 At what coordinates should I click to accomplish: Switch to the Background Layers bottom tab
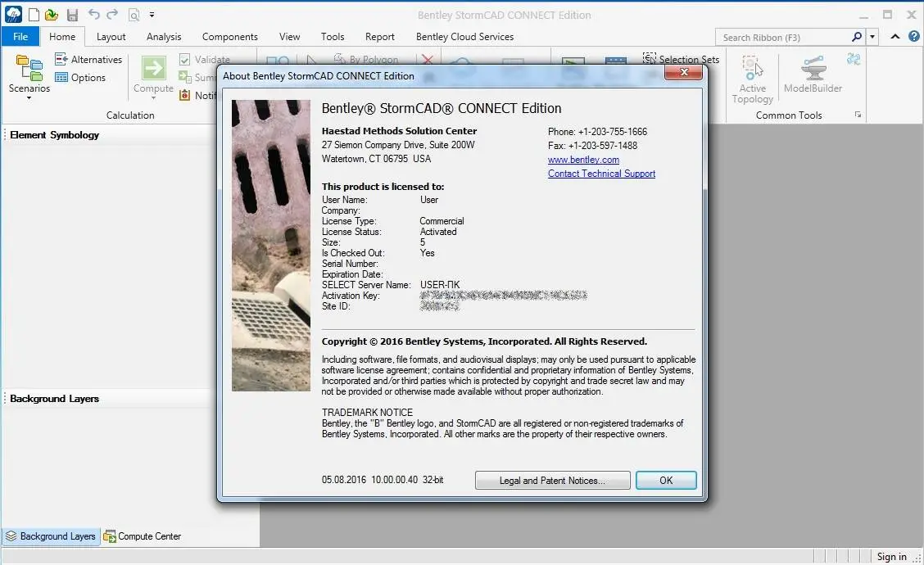51,536
